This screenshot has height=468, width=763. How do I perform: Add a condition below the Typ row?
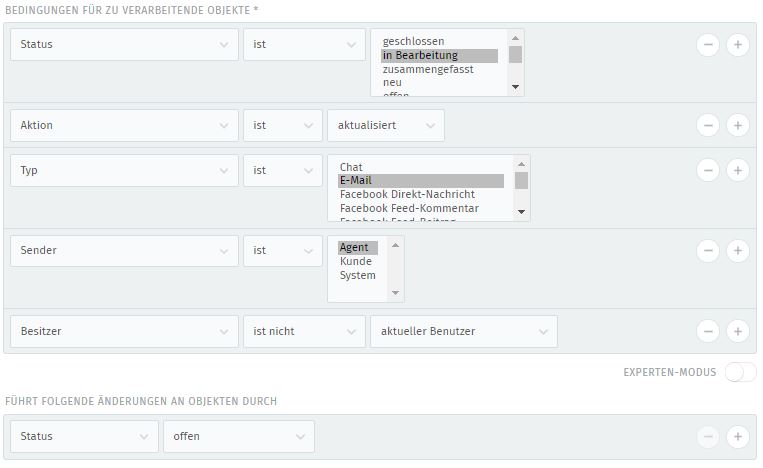738,170
